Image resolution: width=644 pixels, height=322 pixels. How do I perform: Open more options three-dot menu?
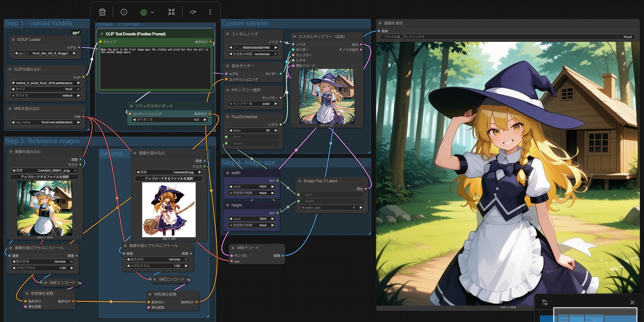pos(210,12)
